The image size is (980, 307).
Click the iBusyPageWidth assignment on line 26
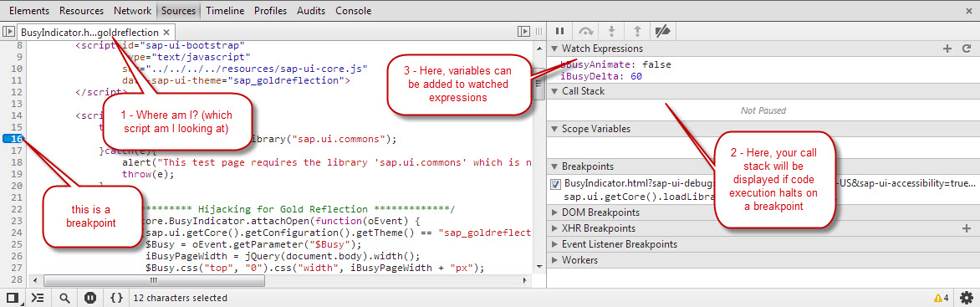pyautogui.click(x=283, y=256)
